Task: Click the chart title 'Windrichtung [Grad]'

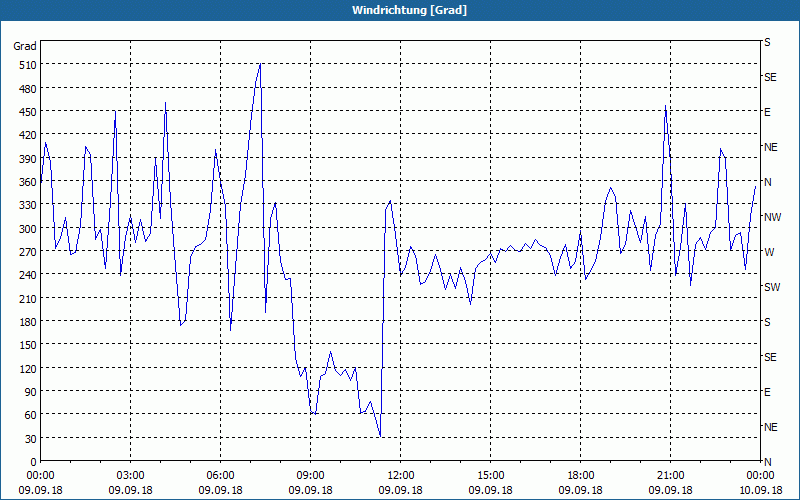Action: click(x=409, y=10)
